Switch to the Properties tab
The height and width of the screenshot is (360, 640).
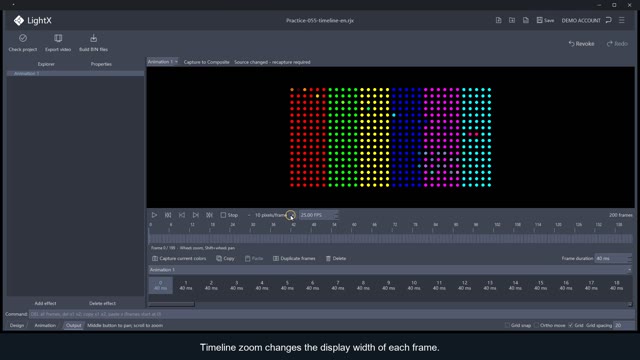pyautogui.click(x=101, y=64)
